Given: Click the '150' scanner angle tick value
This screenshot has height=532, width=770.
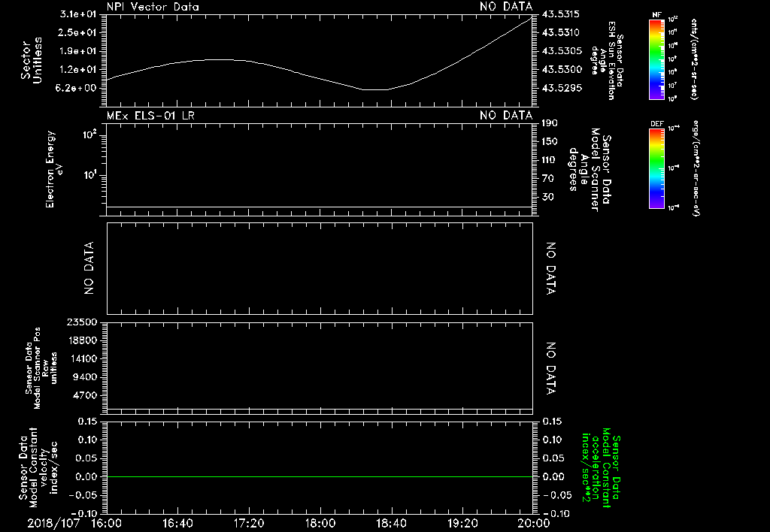Looking at the screenshot, I should point(550,141).
